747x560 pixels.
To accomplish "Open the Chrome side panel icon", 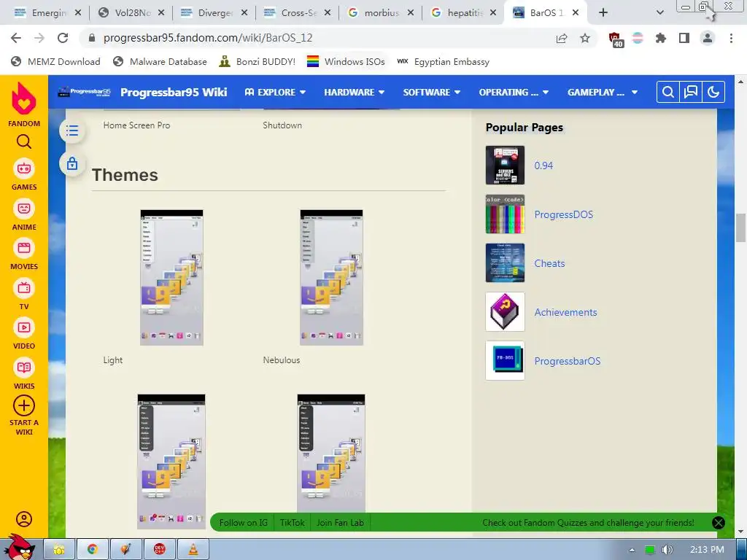I will click(684, 38).
